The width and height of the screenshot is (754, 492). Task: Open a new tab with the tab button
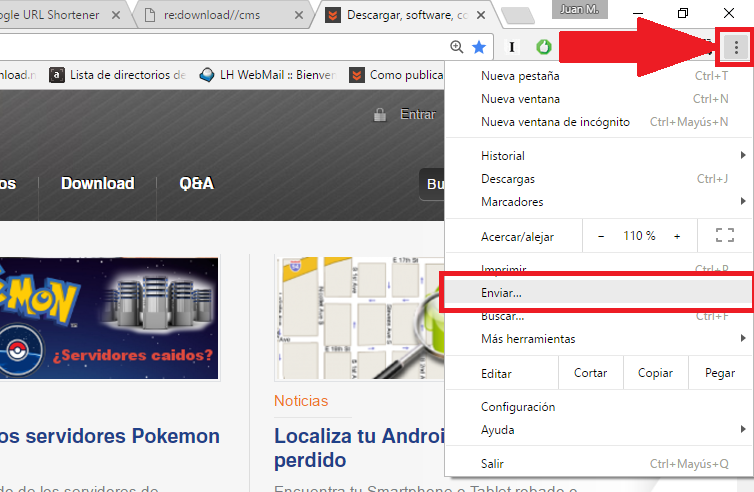tap(517, 15)
